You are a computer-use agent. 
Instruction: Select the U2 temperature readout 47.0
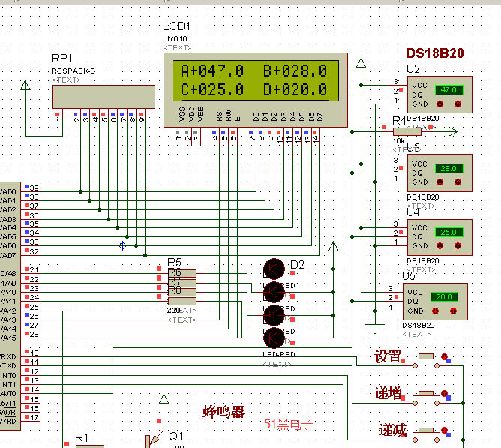pos(448,90)
